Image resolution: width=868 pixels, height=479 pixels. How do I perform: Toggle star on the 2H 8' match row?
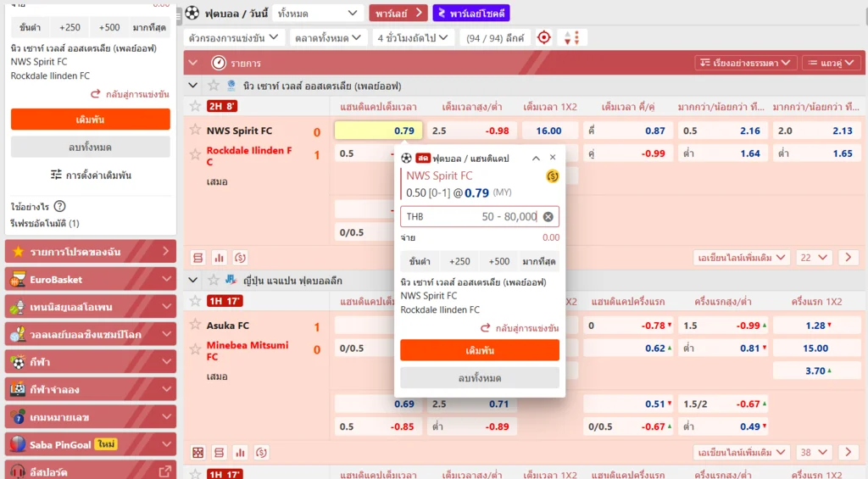coord(195,106)
